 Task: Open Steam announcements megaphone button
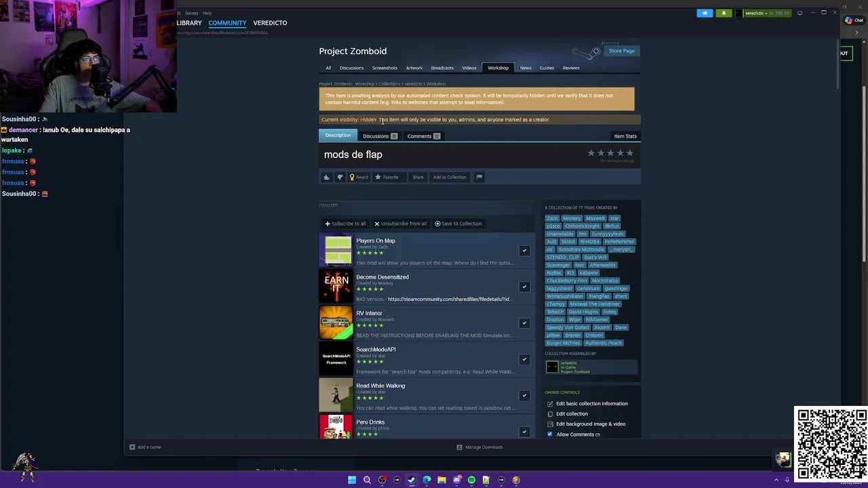pos(705,13)
